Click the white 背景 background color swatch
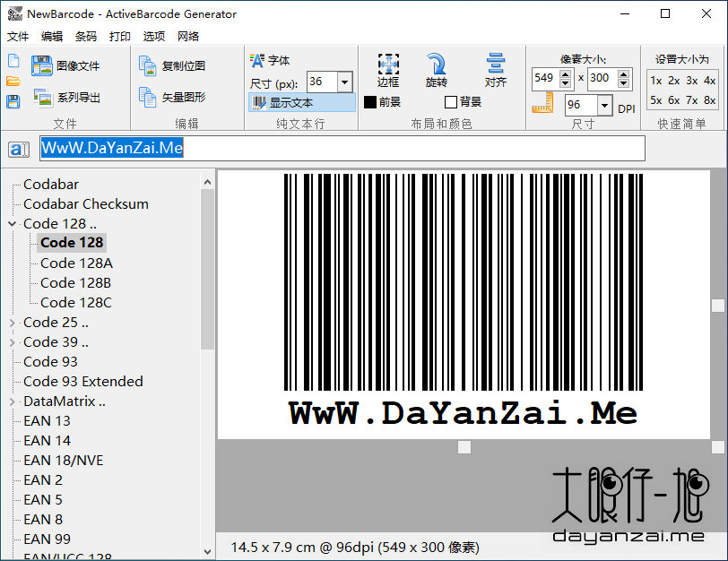The image size is (728, 561). [450, 102]
